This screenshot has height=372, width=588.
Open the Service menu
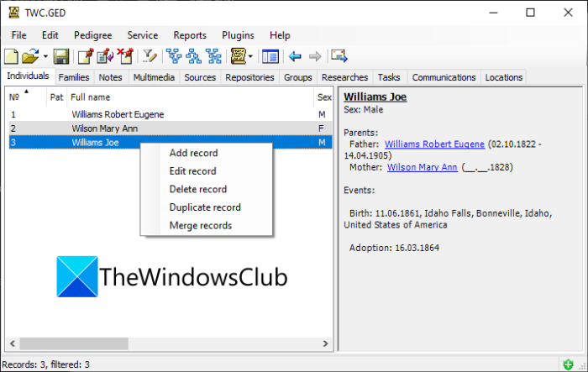pyautogui.click(x=143, y=35)
